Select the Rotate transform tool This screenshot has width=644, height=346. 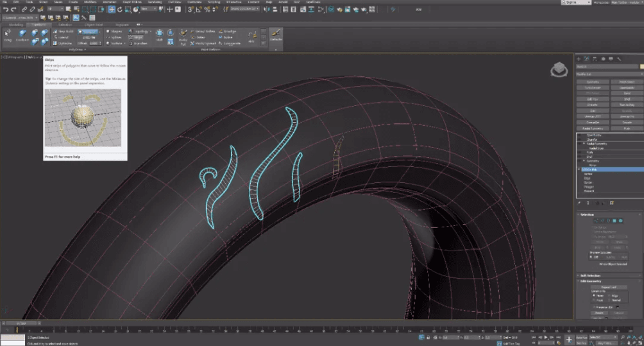click(x=121, y=10)
